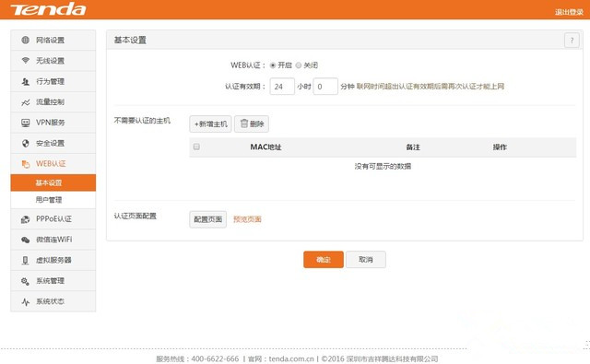Open the 行为管理 menu

coord(53,81)
